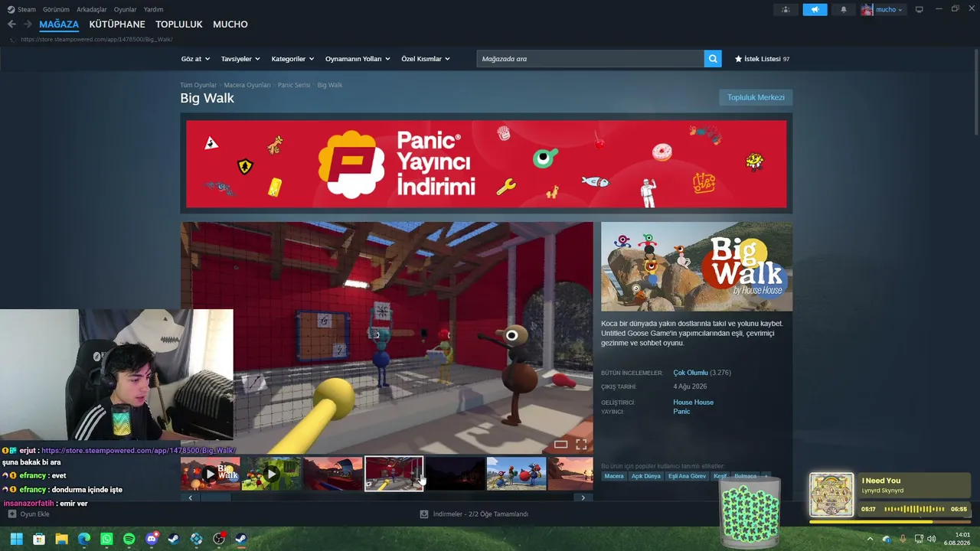Open the blue announcements megaphone button
Image resolution: width=980 pixels, height=551 pixels.
(815, 9)
